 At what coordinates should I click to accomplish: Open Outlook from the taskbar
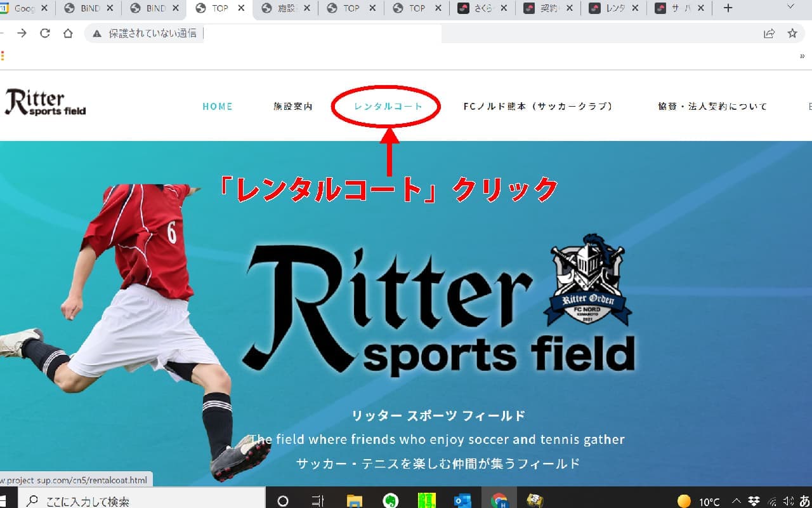coord(462,500)
